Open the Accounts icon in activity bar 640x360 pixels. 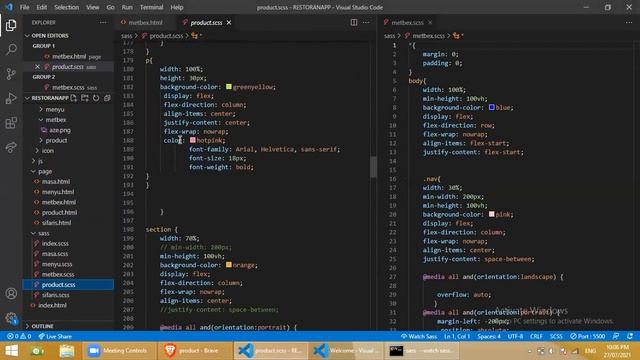tap(11, 293)
